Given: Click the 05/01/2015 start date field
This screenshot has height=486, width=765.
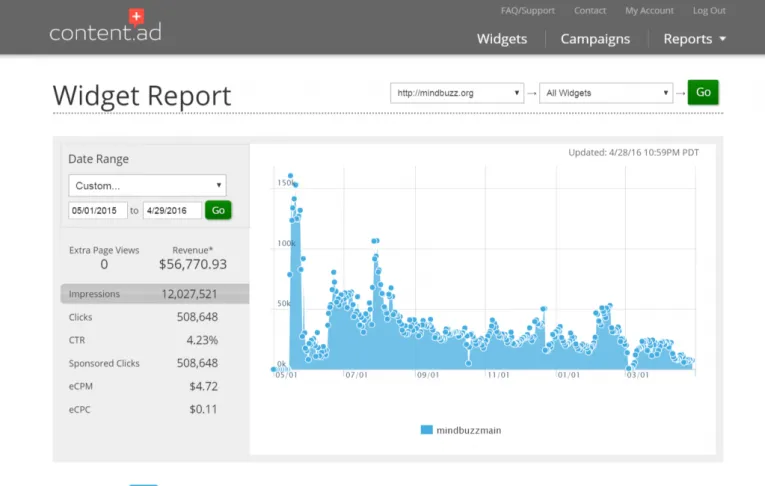Looking at the screenshot, I should pos(98,210).
